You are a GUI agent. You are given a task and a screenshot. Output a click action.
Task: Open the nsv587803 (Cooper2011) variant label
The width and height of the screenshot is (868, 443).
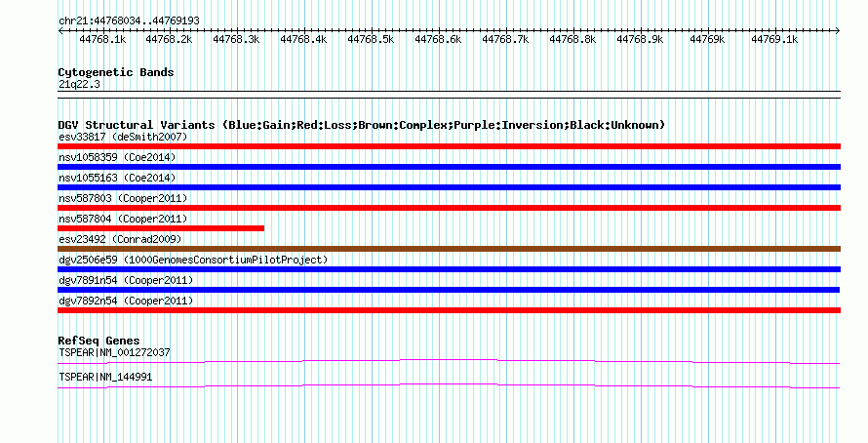[x=123, y=198]
